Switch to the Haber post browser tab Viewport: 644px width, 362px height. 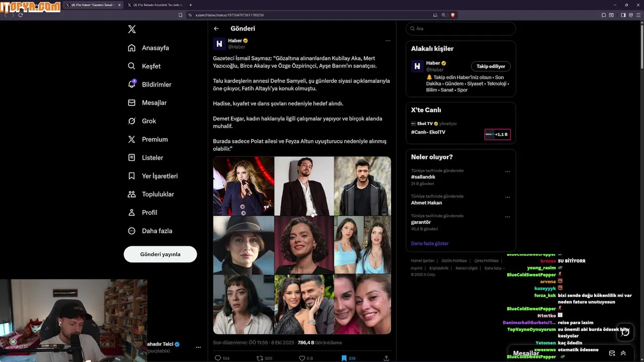(x=93, y=5)
